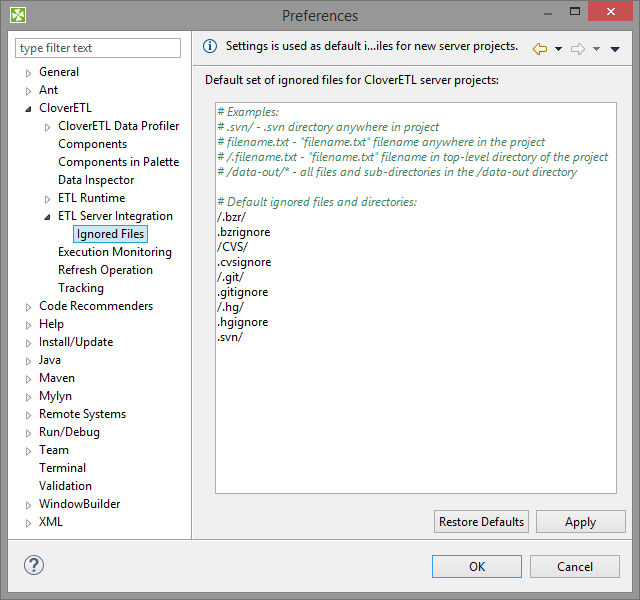
Task: Collapse the CloverETL tree node
Action: coord(29,109)
